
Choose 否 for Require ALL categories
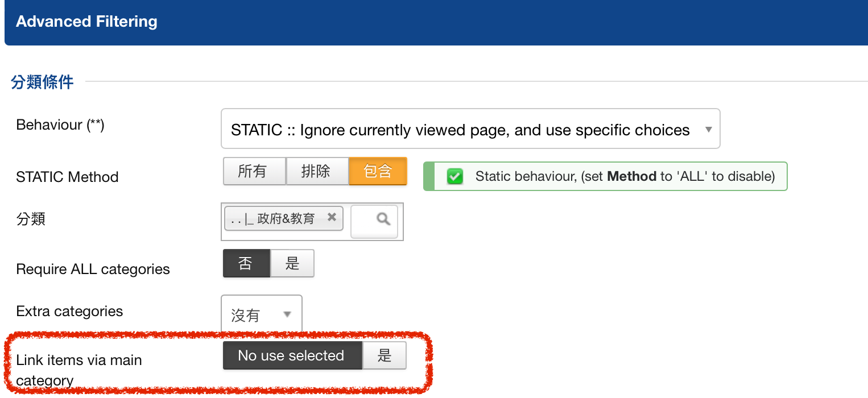pyautogui.click(x=246, y=264)
